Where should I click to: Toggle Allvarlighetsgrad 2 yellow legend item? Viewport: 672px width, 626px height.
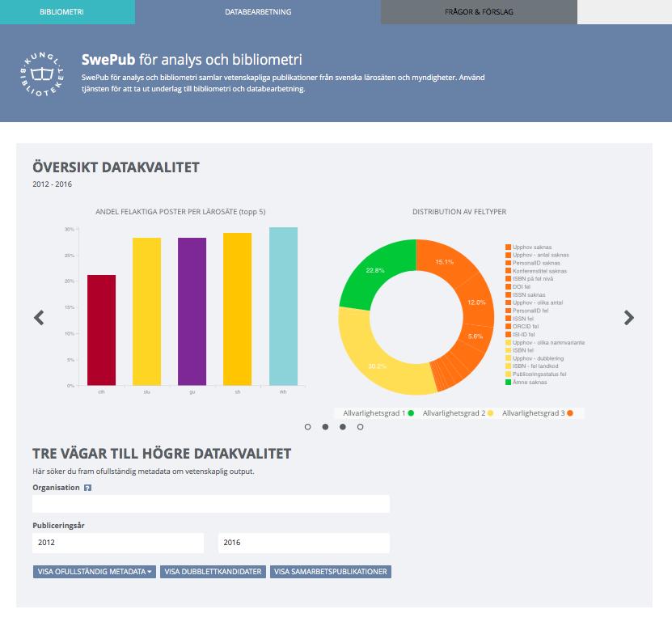click(459, 413)
